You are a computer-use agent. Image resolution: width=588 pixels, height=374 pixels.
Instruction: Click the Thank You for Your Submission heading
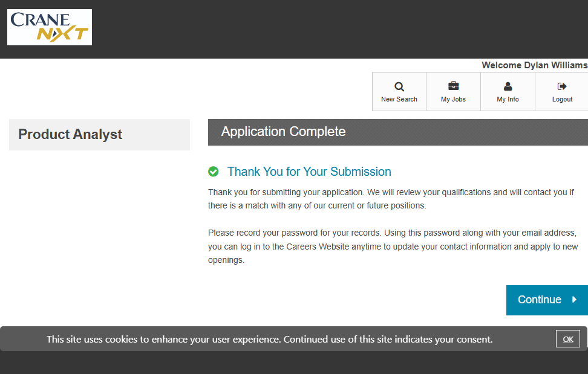pos(309,172)
